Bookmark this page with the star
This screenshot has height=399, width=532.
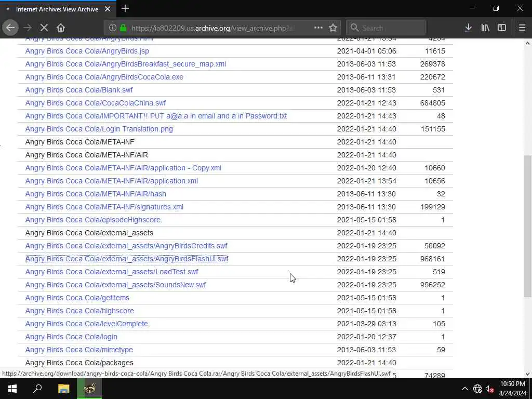[x=333, y=28]
